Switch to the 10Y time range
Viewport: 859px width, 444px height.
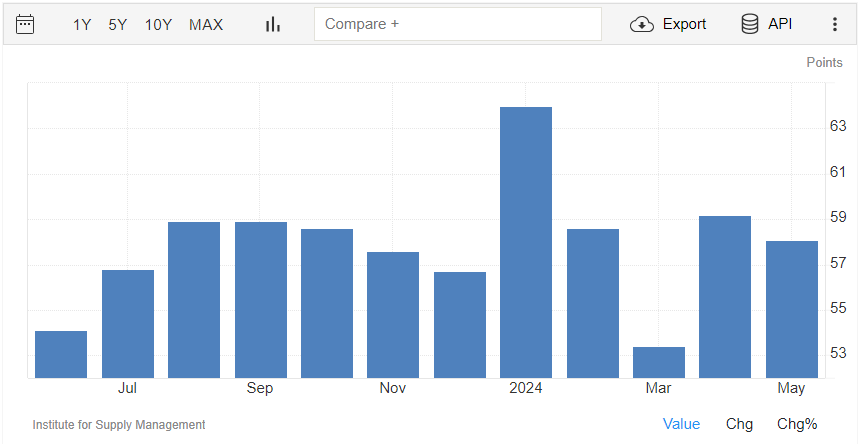158,25
